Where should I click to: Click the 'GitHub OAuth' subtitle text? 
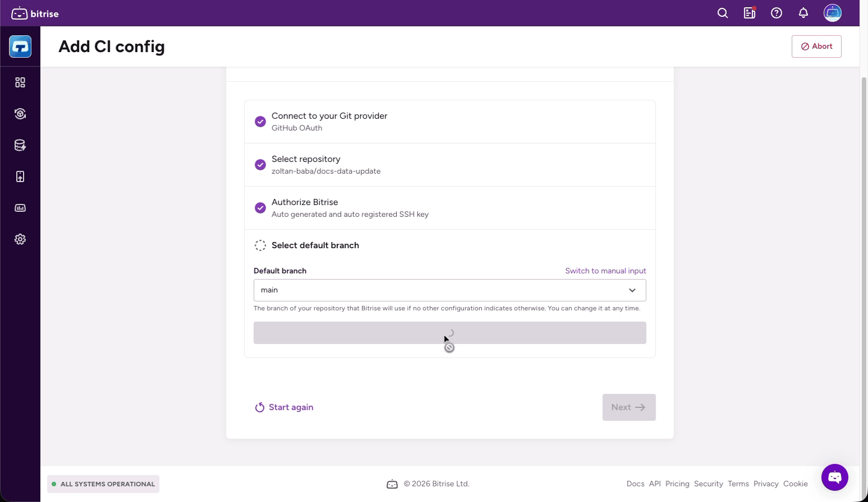tap(297, 128)
